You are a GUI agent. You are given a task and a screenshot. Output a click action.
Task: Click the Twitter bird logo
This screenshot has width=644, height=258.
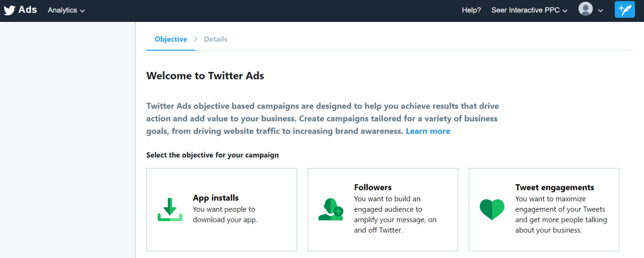point(9,10)
